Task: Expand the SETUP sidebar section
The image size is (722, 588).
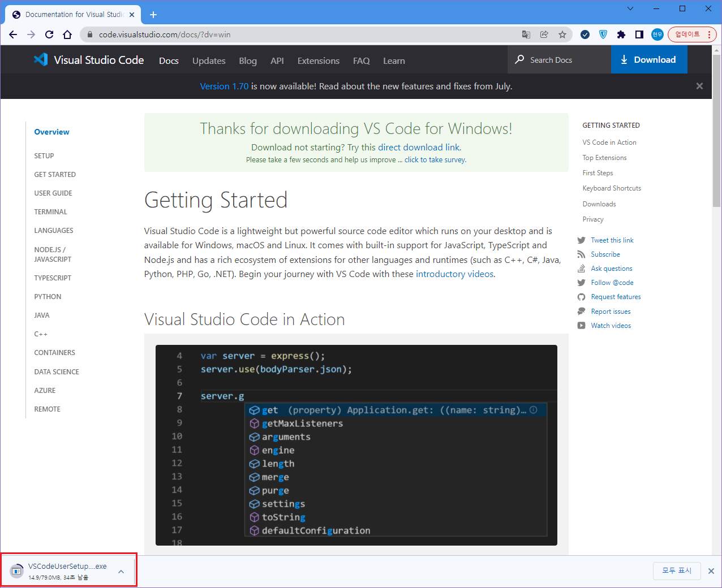Action: coord(44,155)
